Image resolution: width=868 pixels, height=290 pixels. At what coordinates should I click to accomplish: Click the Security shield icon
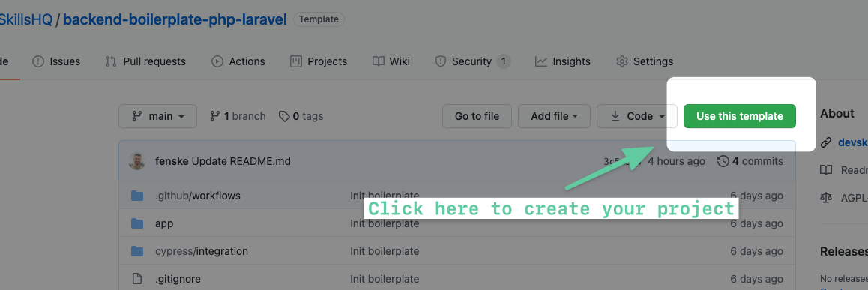tap(441, 61)
